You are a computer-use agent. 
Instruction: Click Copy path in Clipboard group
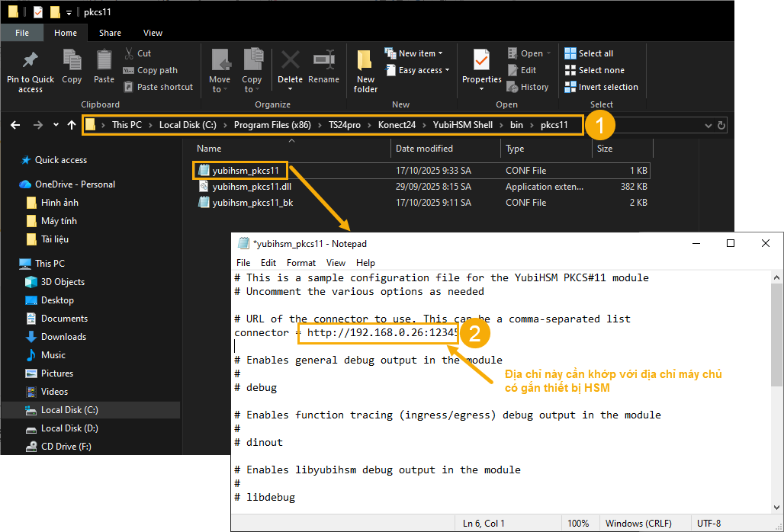coord(150,70)
